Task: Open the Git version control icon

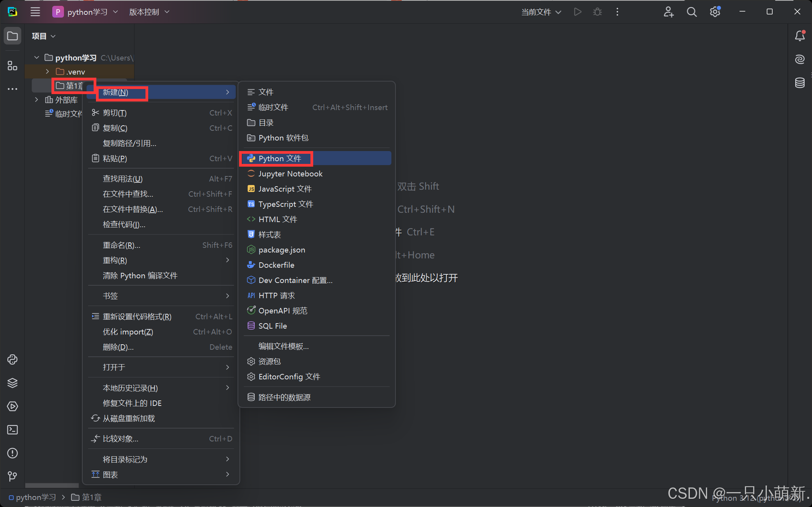Action: click(x=12, y=476)
